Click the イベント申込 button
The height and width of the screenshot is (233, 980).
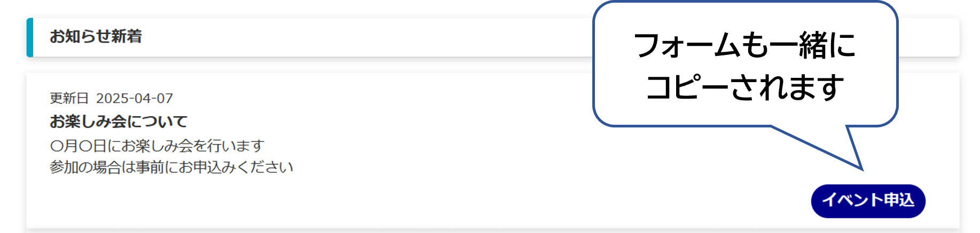click(x=868, y=201)
